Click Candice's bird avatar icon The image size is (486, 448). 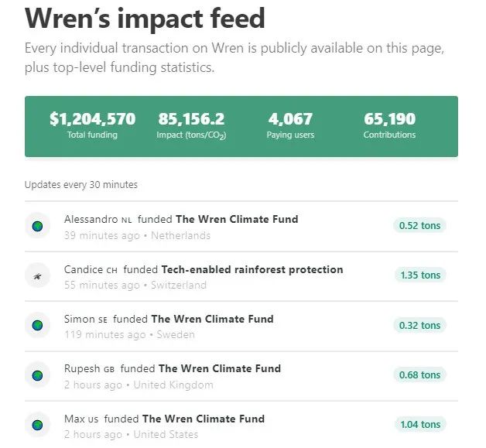coord(37,275)
